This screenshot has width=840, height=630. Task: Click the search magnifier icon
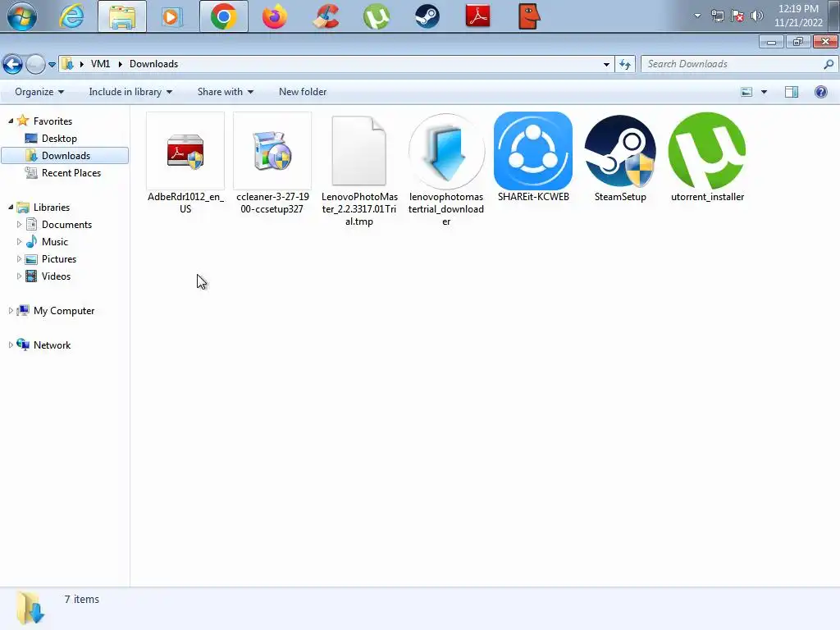(829, 64)
